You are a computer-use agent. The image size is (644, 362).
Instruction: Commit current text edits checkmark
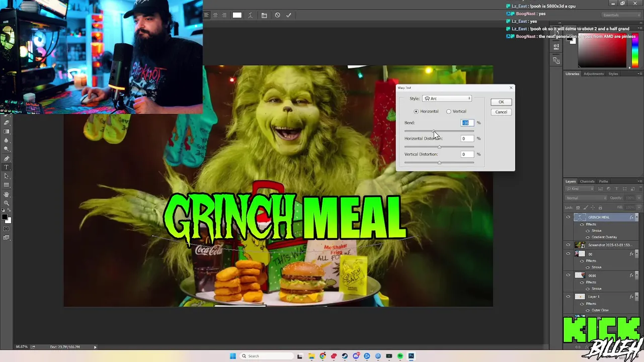click(288, 15)
